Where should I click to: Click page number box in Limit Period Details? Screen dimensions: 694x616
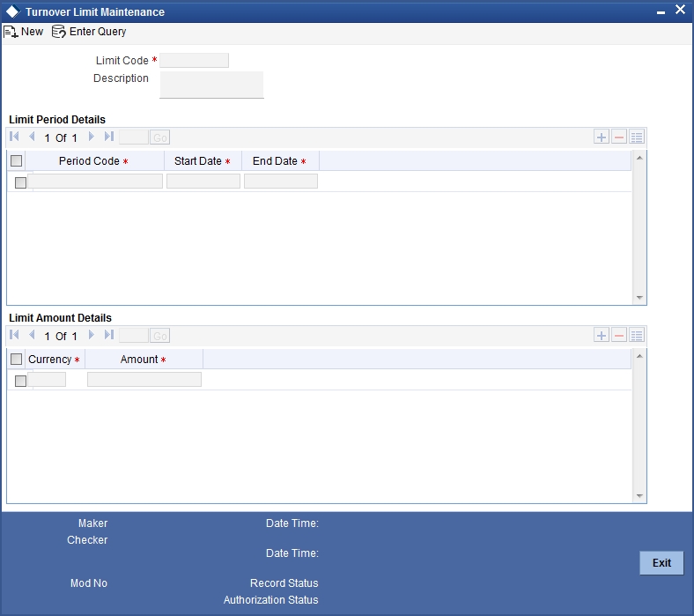click(x=134, y=137)
